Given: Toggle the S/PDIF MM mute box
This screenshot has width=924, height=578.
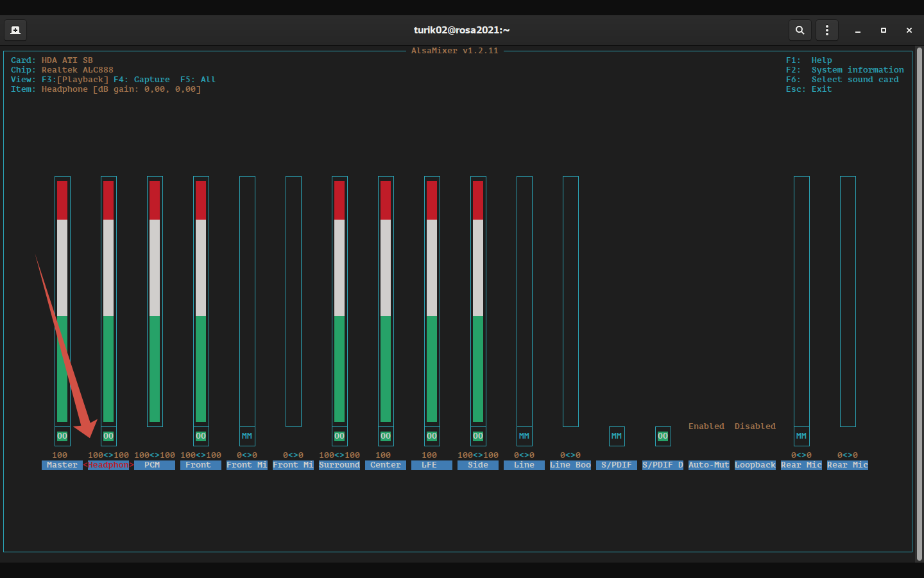Looking at the screenshot, I should (617, 436).
